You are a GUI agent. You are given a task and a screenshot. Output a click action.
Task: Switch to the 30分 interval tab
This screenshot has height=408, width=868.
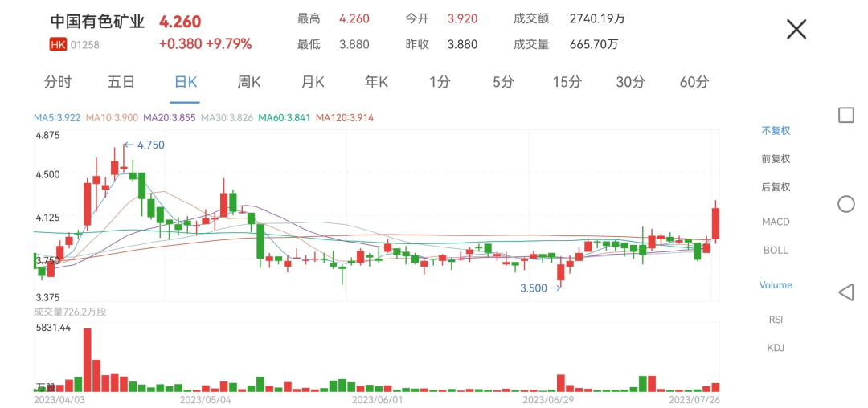(631, 83)
